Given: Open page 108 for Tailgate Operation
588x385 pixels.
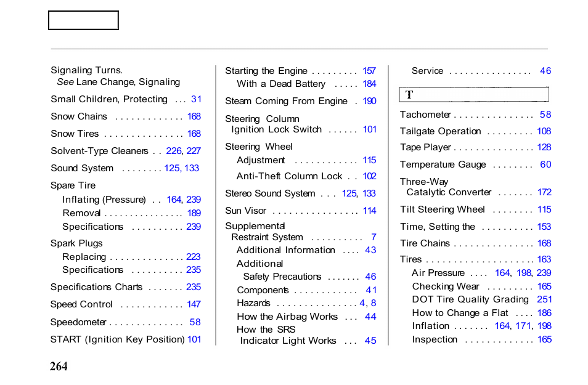Looking at the screenshot, I should click(544, 131).
